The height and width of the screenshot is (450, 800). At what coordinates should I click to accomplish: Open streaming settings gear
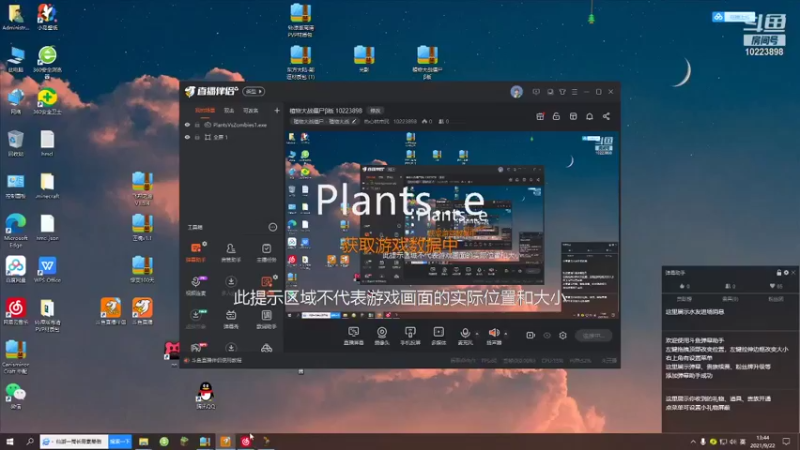563,335
